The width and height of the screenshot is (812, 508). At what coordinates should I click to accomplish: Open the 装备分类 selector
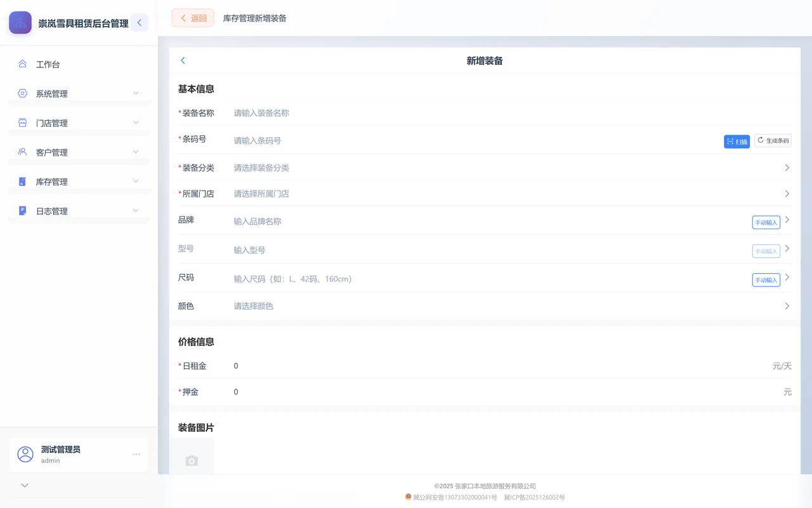click(x=485, y=168)
